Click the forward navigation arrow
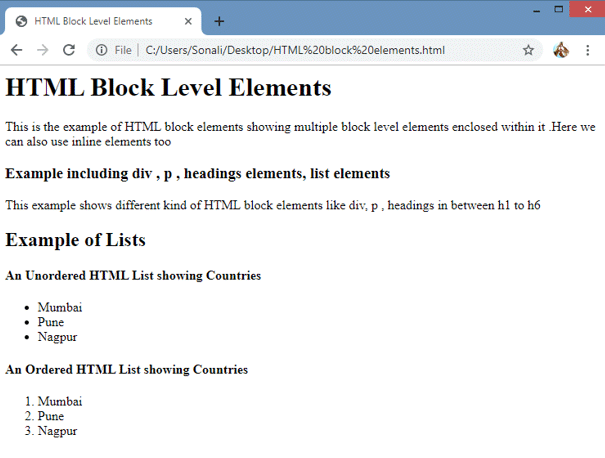605x458 pixels. click(42, 50)
